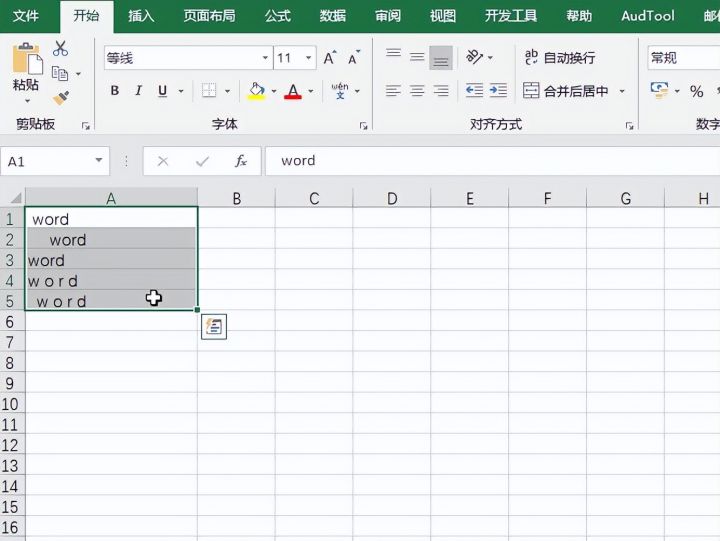Select row 8 header
Image resolution: width=720 pixels, height=541 pixels.
pyautogui.click(x=10, y=363)
